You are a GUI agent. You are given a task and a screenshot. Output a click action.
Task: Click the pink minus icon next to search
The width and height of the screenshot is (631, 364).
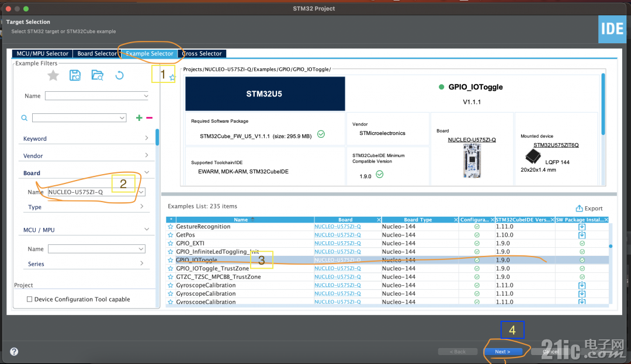[x=150, y=118]
